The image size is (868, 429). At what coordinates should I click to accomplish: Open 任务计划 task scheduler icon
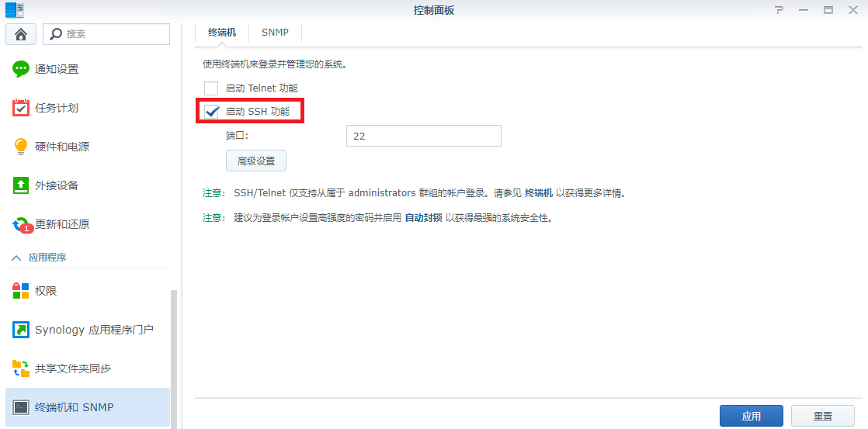21,108
